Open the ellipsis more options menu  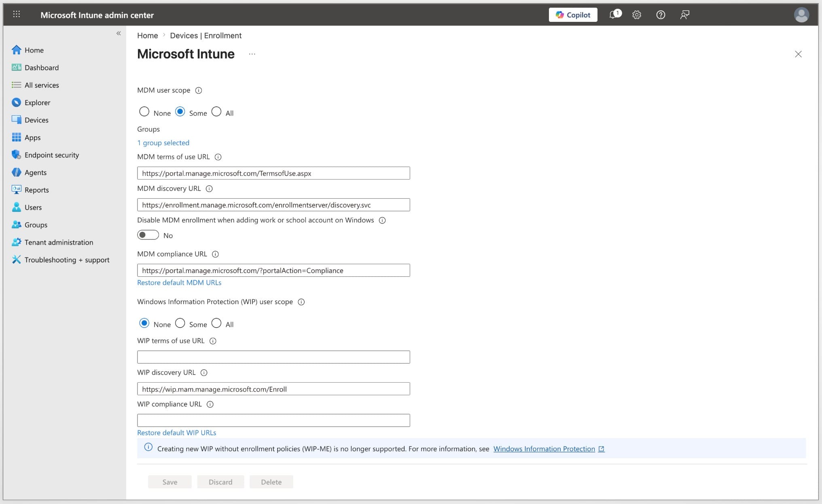click(252, 54)
